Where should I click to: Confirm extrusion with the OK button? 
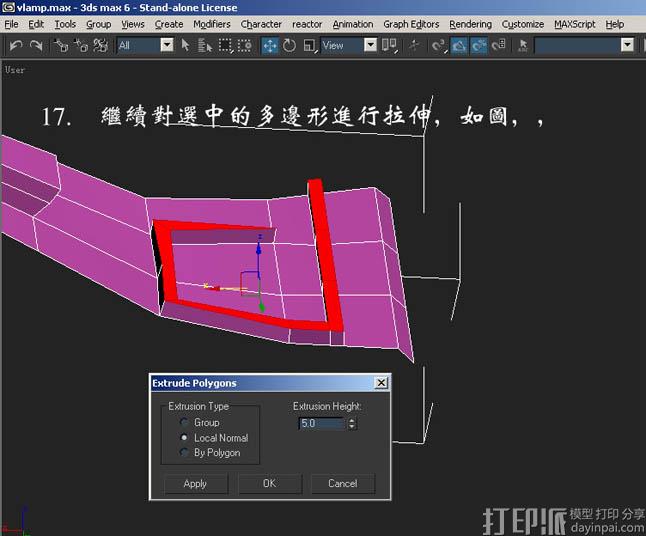269,483
